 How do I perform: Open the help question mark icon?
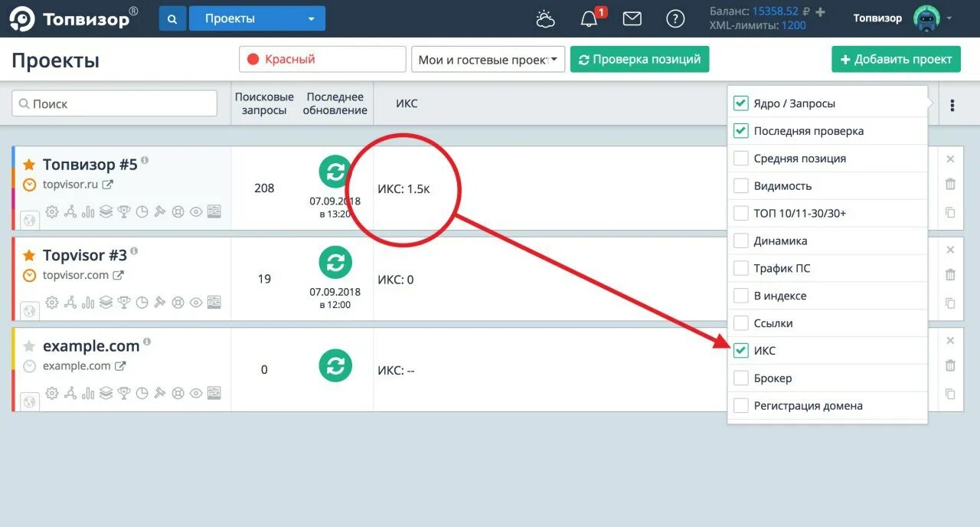[x=675, y=19]
